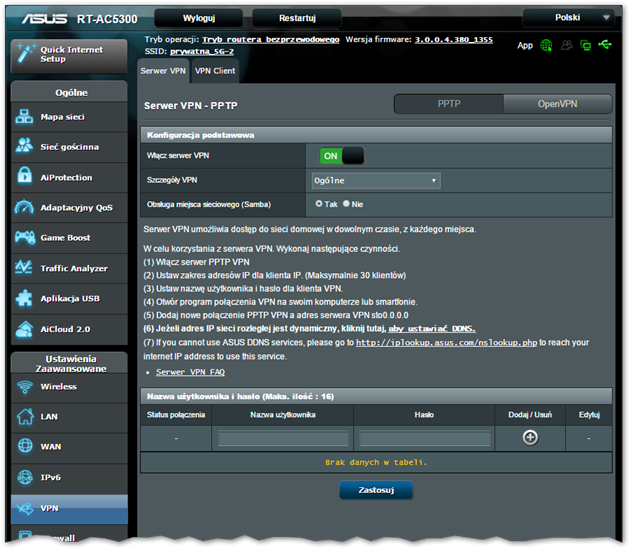The width and height of the screenshot is (630, 550).
Task: Click the Restartuj button
Action: [297, 18]
